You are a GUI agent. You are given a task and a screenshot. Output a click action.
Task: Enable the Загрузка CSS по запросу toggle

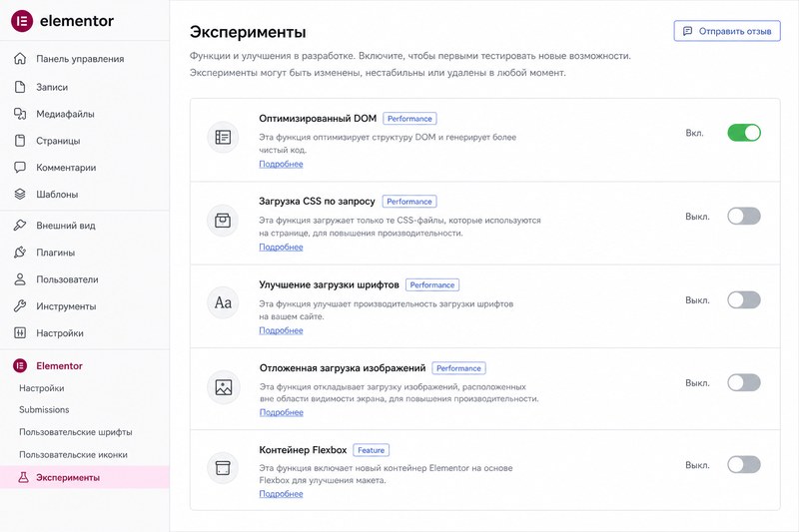click(744, 216)
